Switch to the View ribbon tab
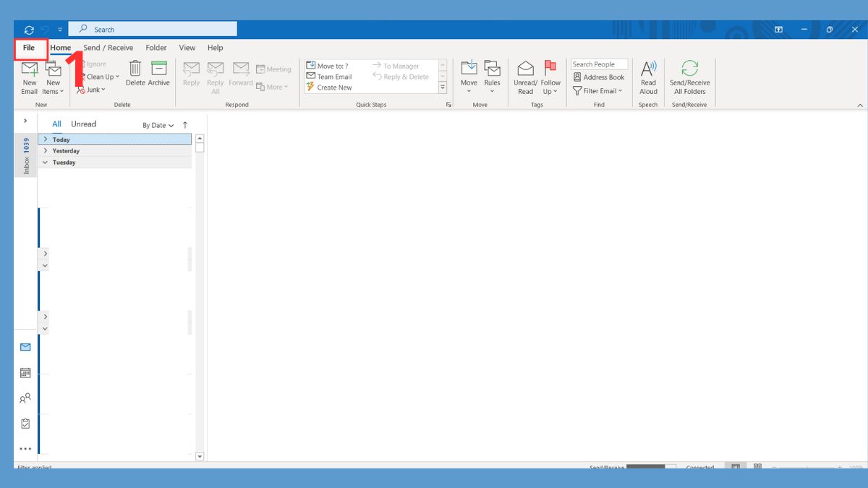The image size is (868, 488). click(187, 48)
